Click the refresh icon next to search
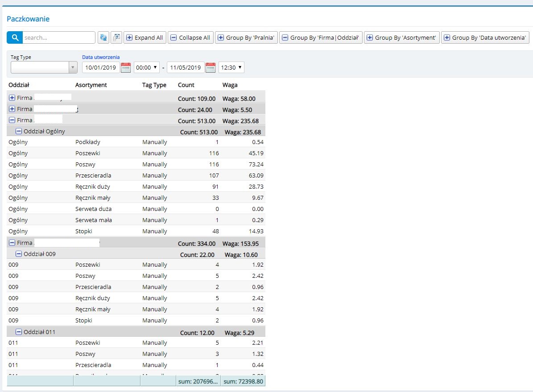The height and width of the screenshot is (392, 533). coord(103,37)
